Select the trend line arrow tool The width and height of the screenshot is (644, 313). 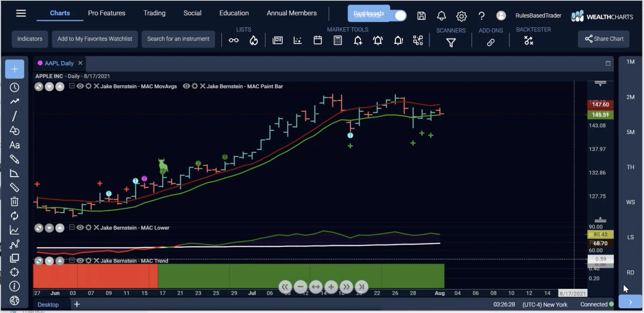pyautogui.click(x=14, y=101)
